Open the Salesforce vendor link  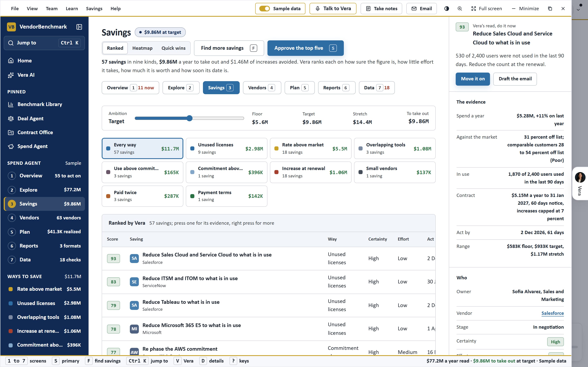tap(552, 313)
